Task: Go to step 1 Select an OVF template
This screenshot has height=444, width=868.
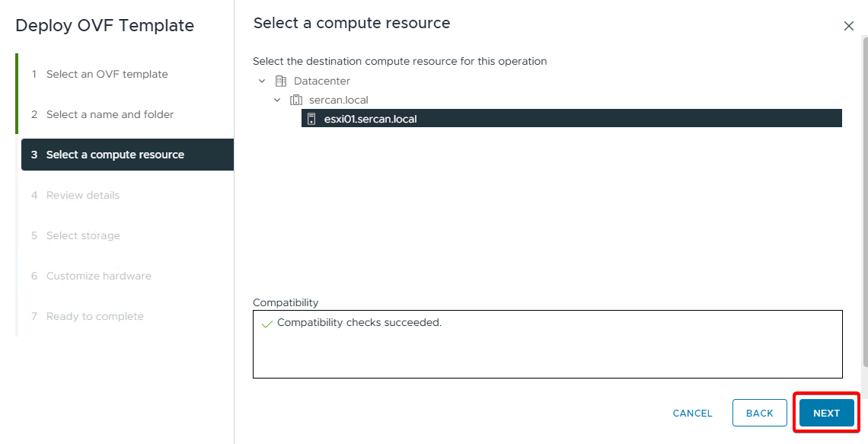Action: pyautogui.click(x=107, y=74)
